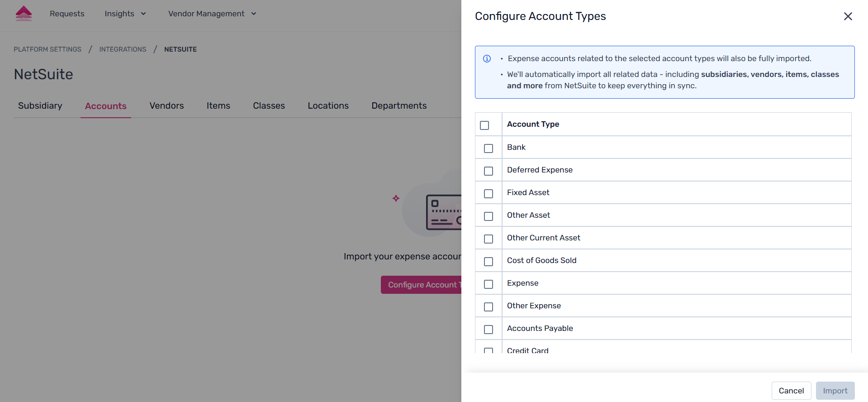
Task: Close the Configure Account Types panel
Action: pyautogui.click(x=848, y=16)
